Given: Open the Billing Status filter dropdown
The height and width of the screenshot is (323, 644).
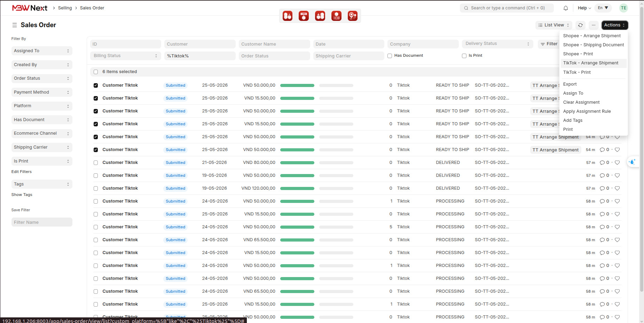Looking at the screenshot, I should [125, 56].
